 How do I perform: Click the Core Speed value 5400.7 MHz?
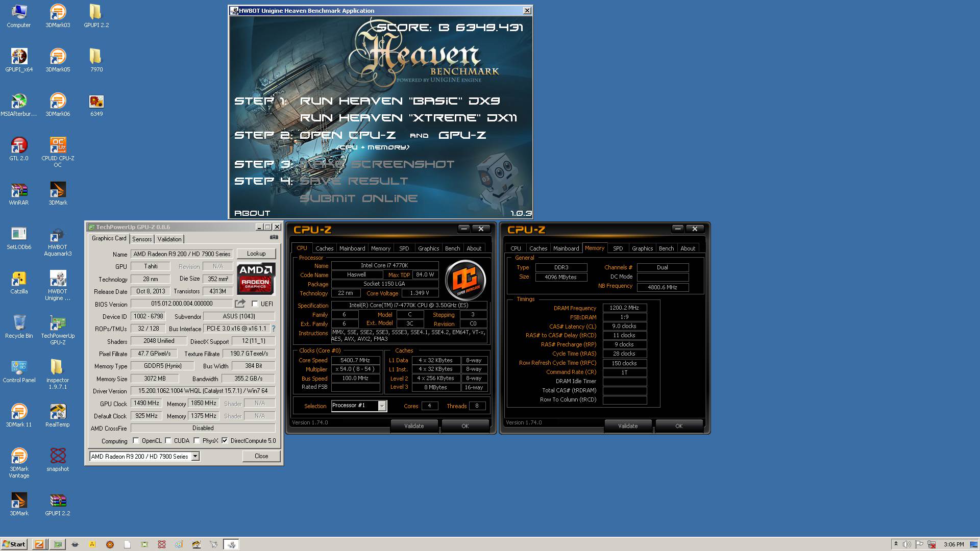pos(355,360)
